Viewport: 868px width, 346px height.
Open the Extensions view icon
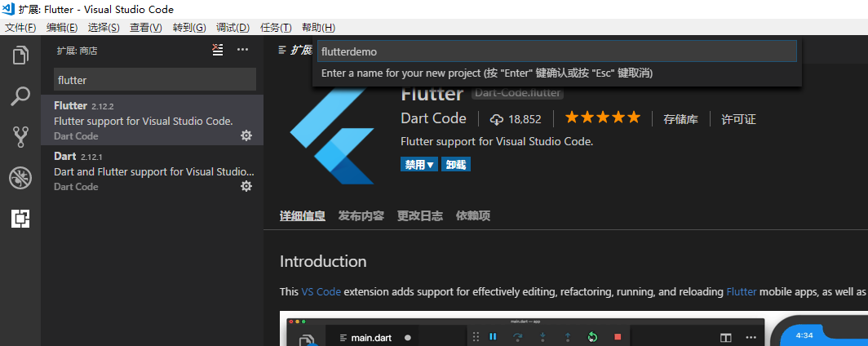pyautogui.click(x=20, y=219)
